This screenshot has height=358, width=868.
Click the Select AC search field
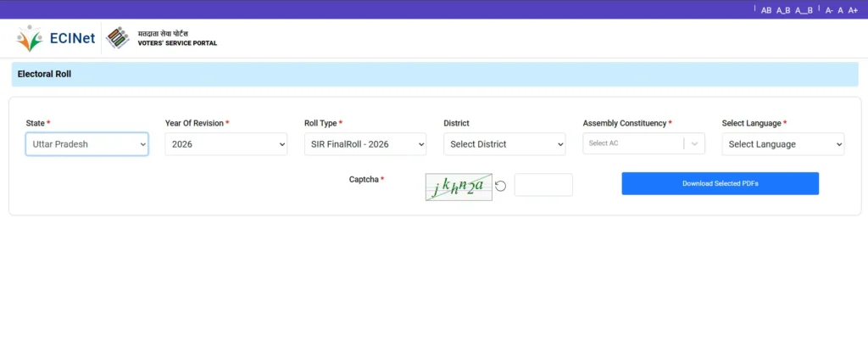click(x=632, y=144)
